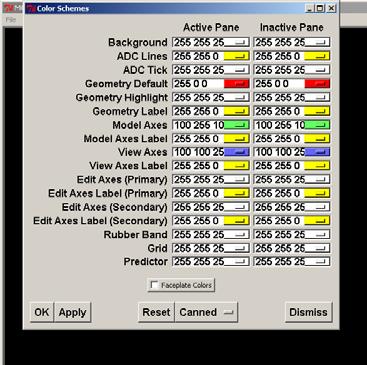Maximize the Color Schemes window
This screenshot has width=367, height=365.
pyautogui.click(x=320, y=8)
